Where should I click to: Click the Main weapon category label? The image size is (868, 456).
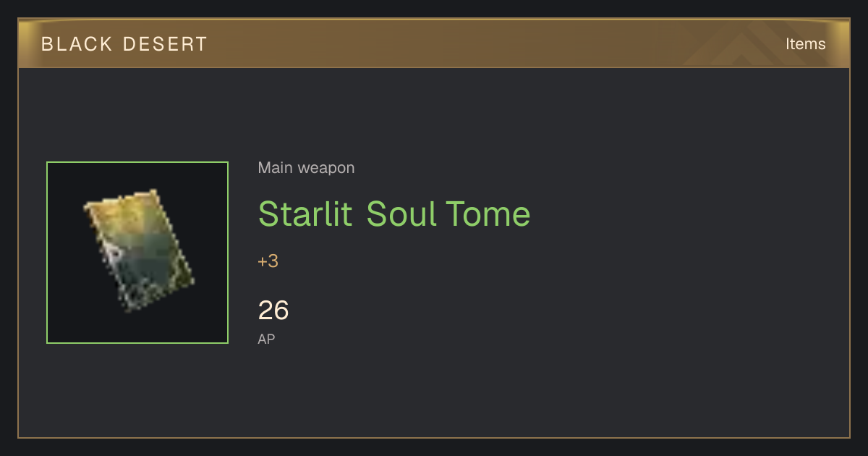tap(306, 168)
